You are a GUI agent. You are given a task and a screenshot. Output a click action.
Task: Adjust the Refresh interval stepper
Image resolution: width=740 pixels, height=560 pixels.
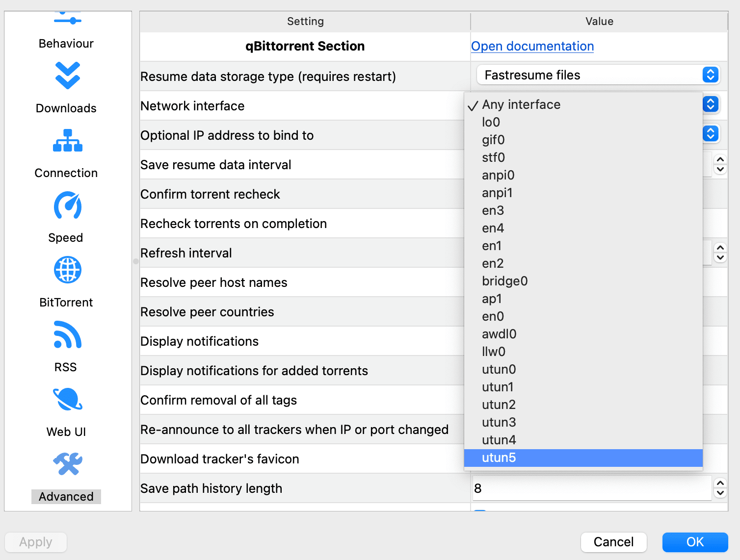point(720,253)
